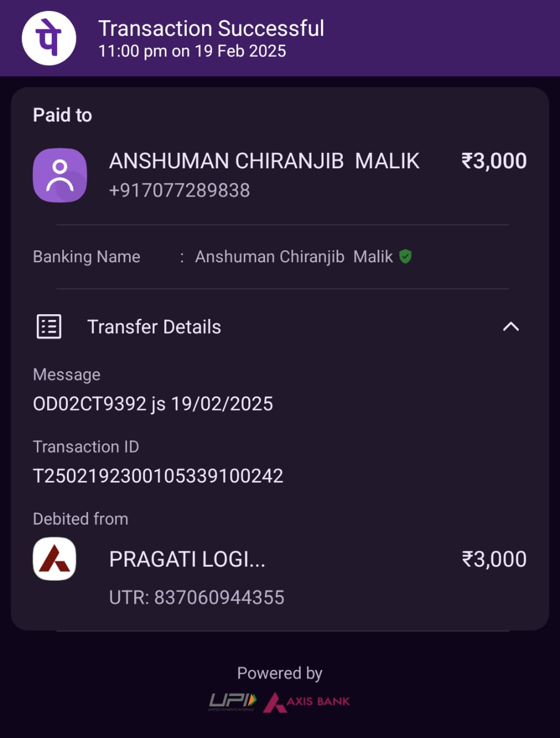Click the PRAGATI LOGI... account name
560x738 pixels.
(187, 559)
